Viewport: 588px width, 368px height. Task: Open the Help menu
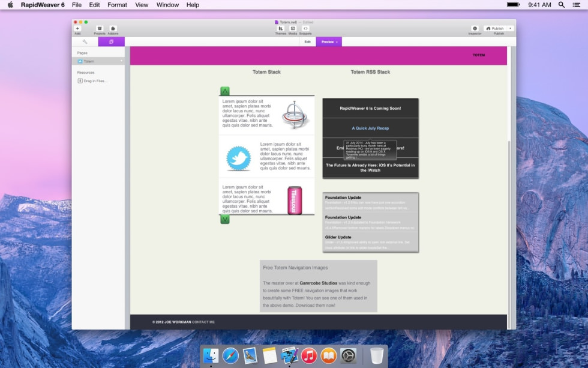(193, 5)
